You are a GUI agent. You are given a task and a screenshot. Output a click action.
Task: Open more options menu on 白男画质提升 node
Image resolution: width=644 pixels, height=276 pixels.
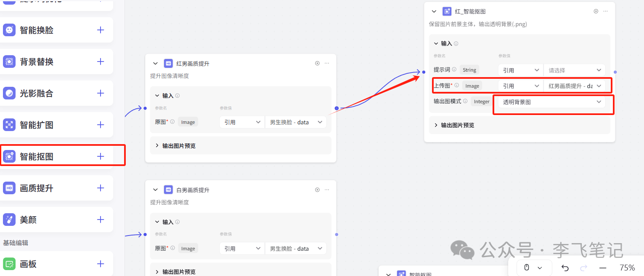coord(327,190)
